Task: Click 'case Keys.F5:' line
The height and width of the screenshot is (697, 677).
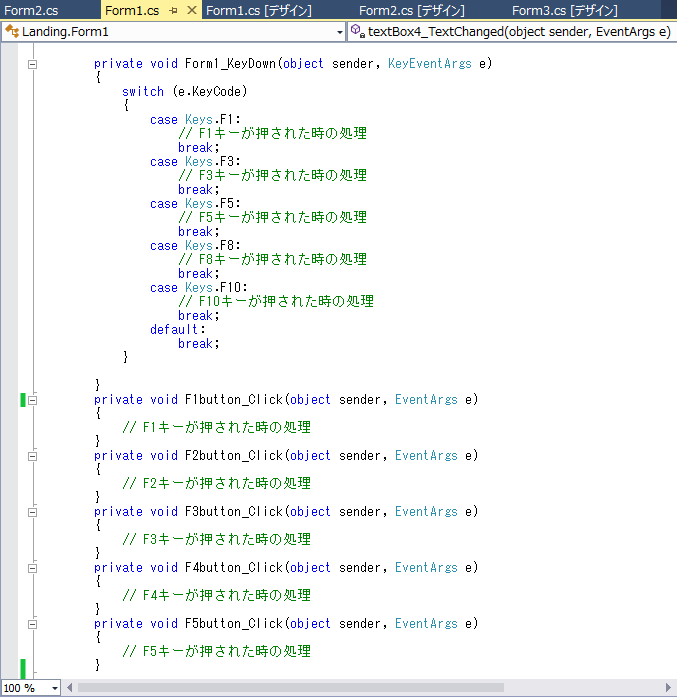Action: click(x=195, y=204)
